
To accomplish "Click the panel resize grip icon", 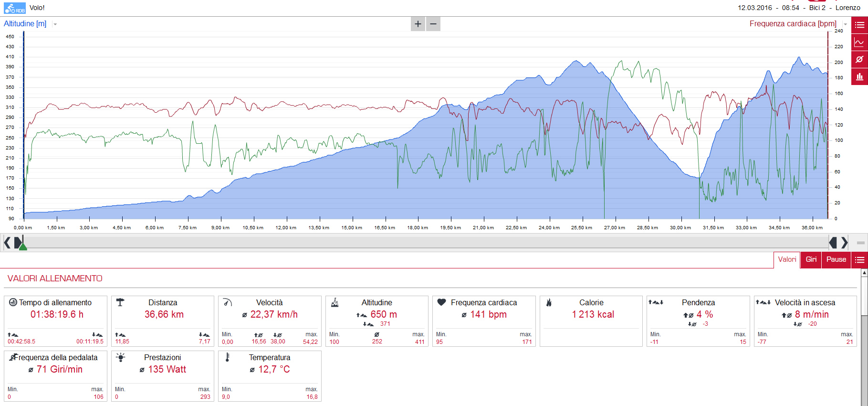I will tap(861, 243).
